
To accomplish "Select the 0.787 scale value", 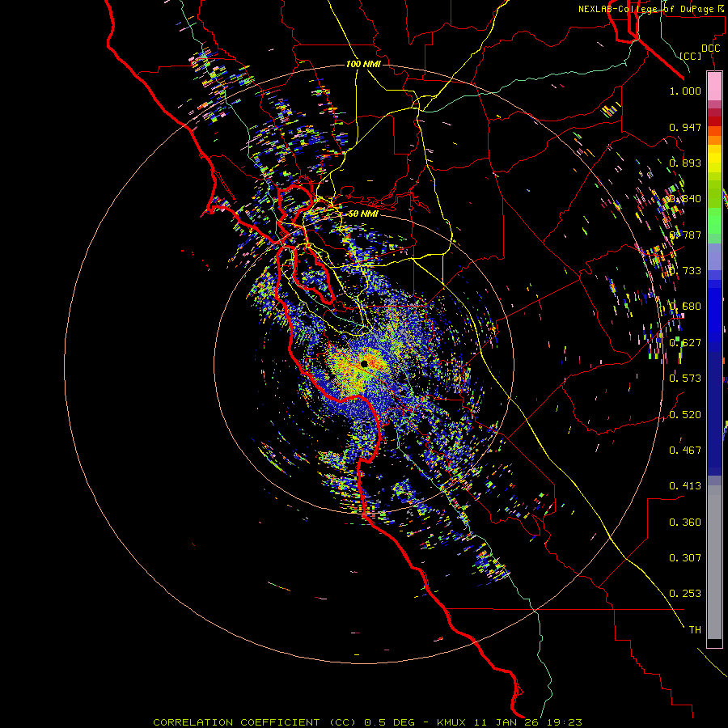I will click(x=685, y=235).
